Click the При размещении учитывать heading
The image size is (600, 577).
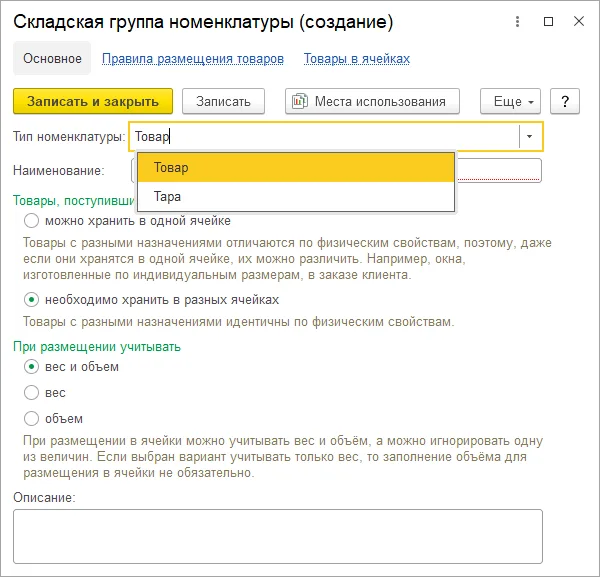pos(97,347)
